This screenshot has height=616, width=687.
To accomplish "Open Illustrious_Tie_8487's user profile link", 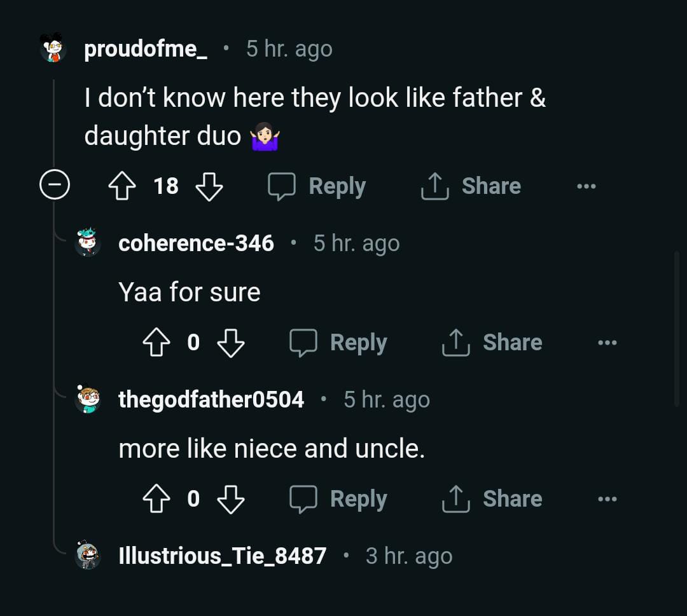I will tap(222, 556).
